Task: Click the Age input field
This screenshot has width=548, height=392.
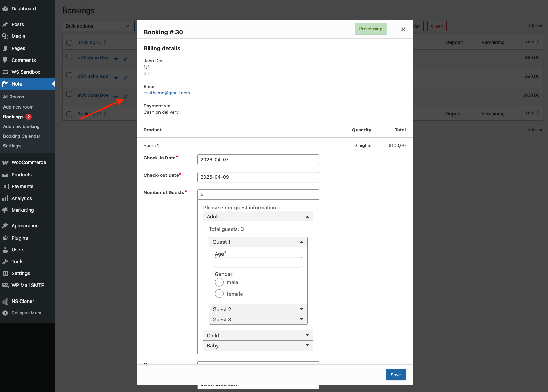Action: click(258, 262)
